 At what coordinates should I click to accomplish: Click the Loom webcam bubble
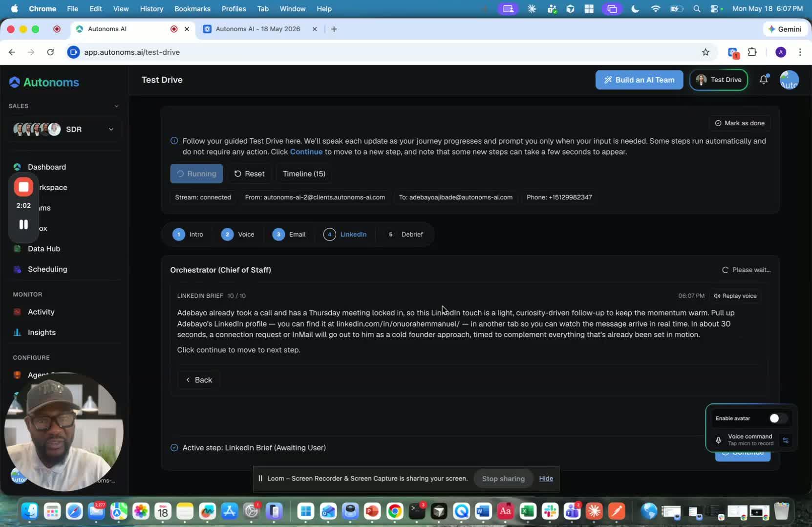64,431
